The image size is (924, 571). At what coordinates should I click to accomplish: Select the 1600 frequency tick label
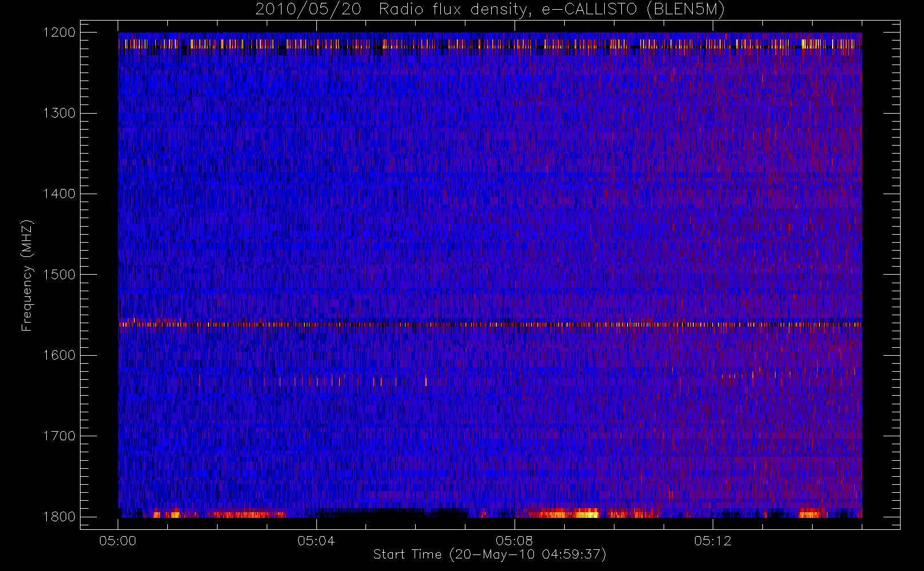(59, 355)
